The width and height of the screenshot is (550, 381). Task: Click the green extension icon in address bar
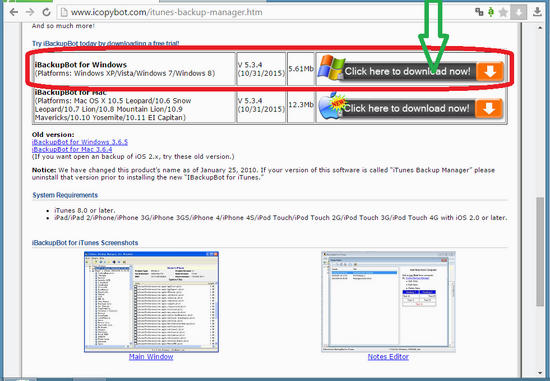pos(491,12)
